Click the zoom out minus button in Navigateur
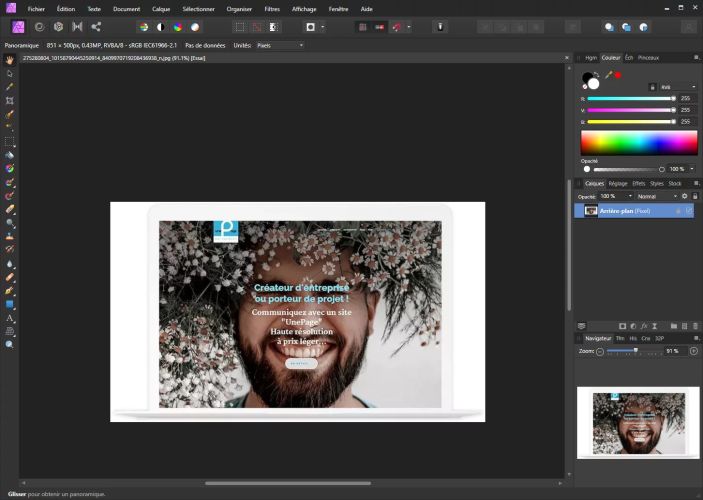703x500 pixels. tap(600, 351)
